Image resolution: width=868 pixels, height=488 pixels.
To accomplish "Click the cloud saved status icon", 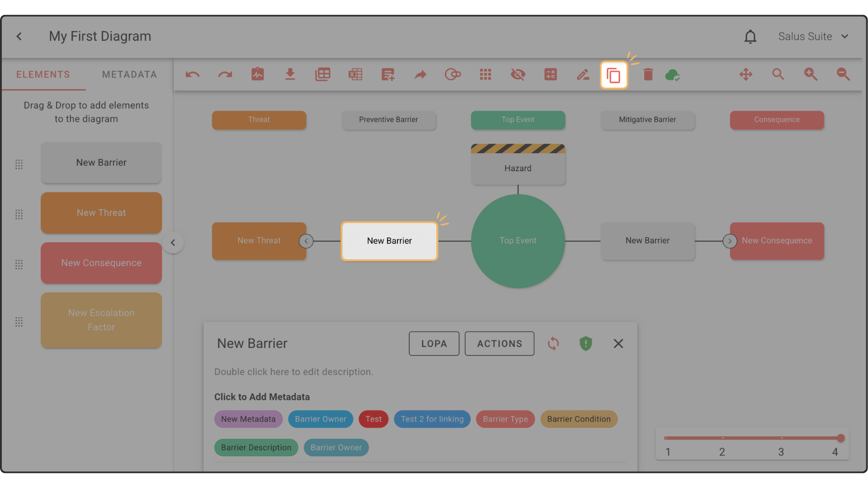I will 673,75.
